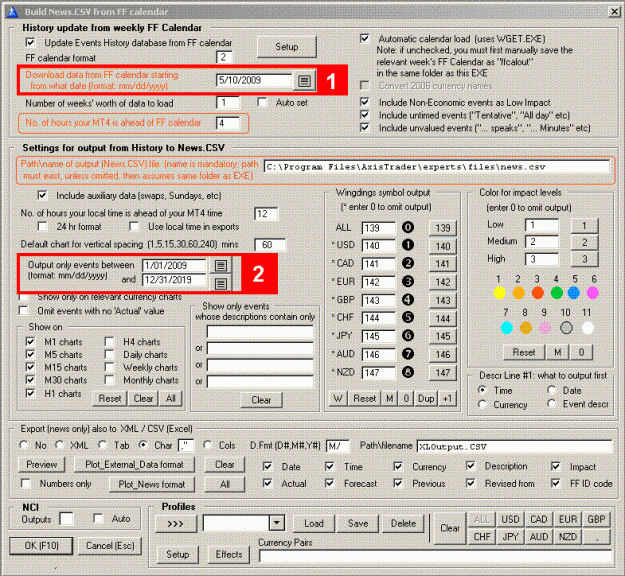This screenshot has width=625, height=576.
Task: Click the Setup button near FF calendar format
Action: tap(287, 47)
